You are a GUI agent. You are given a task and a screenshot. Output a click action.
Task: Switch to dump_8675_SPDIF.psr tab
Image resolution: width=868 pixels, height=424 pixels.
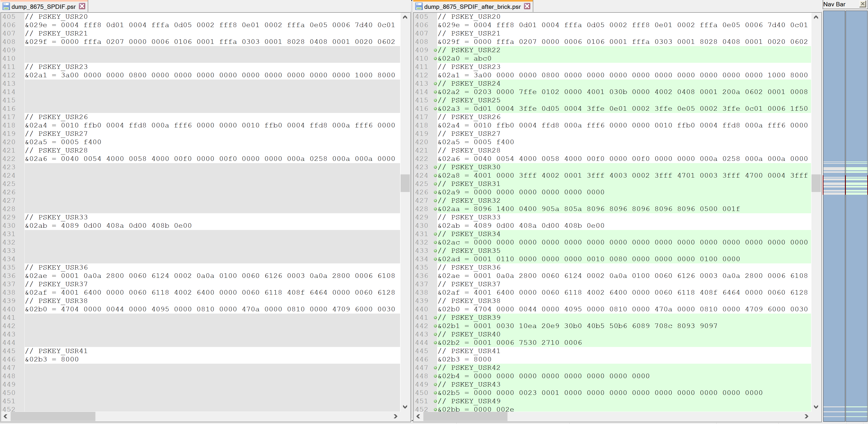tap(43, 7)
